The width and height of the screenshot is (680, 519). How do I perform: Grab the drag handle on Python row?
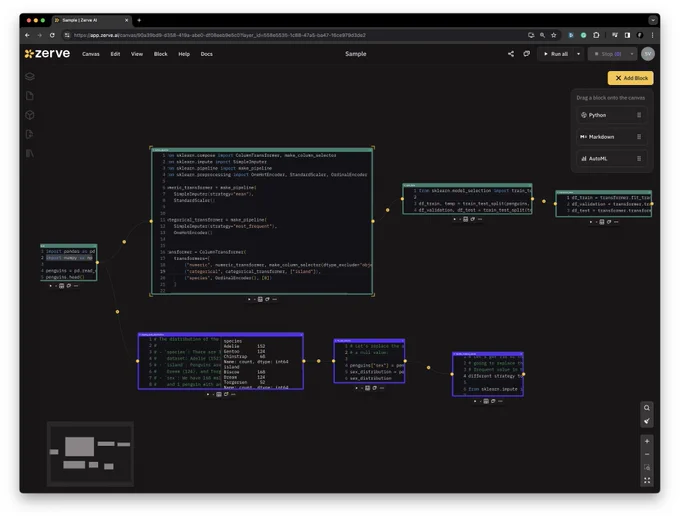coord(639,115)
